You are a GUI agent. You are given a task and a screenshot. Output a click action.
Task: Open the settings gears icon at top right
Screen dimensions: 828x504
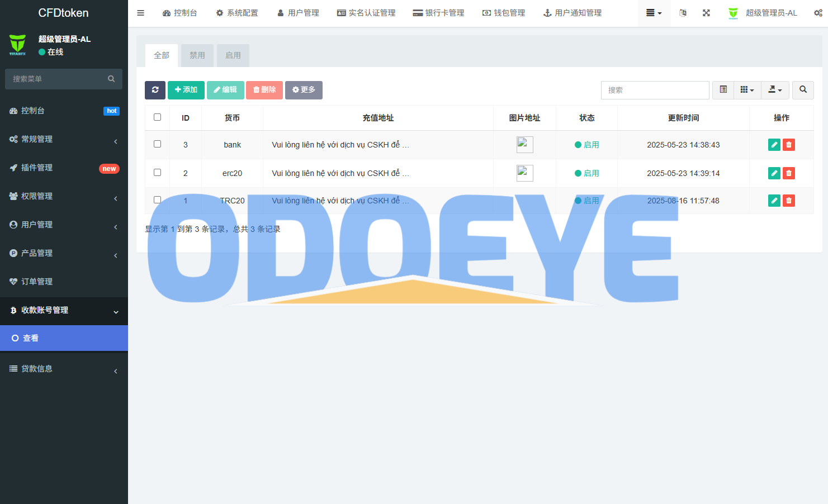pyautogui.click(x=817, y=13)
